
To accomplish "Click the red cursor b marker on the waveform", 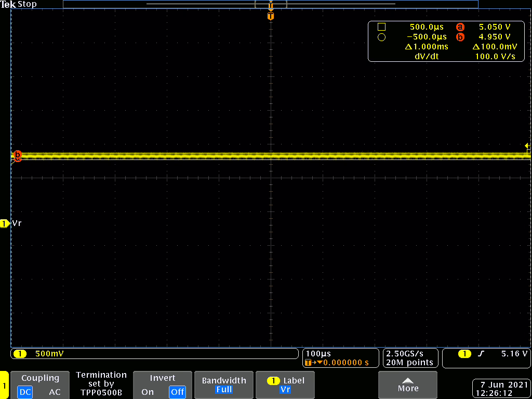I will [x=17, y=155].
